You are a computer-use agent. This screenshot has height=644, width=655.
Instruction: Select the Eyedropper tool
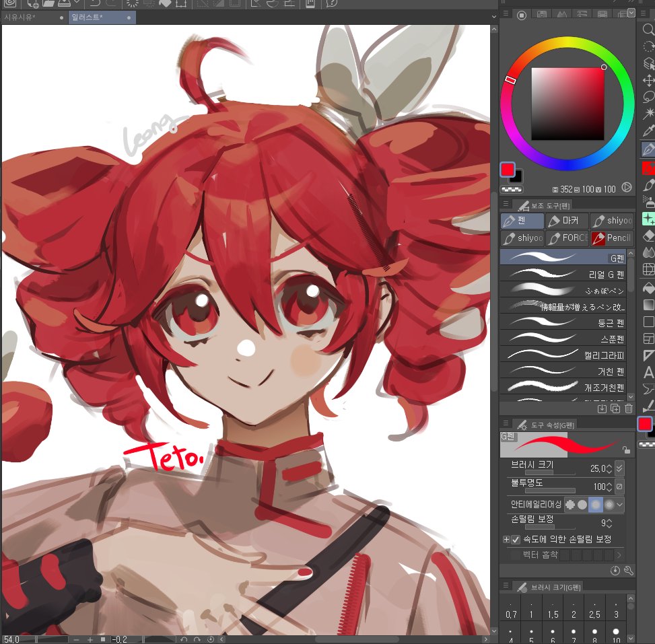648,131
